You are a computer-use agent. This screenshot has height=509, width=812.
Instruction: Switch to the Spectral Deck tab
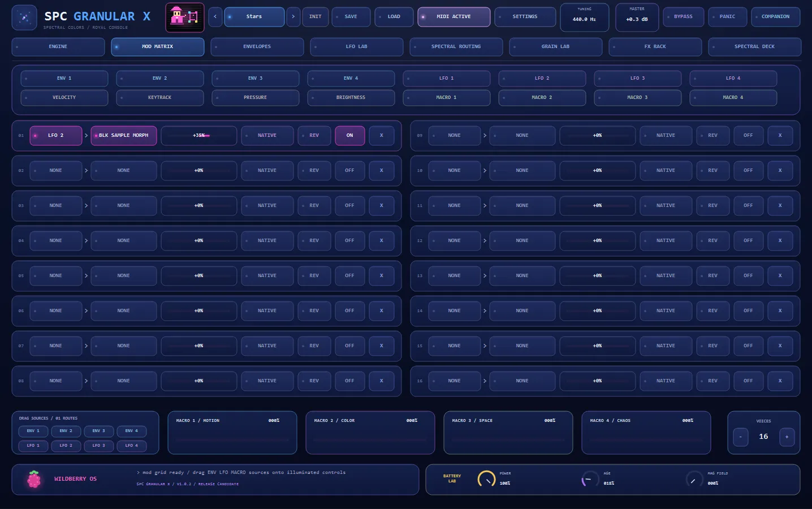coord(755,47)
